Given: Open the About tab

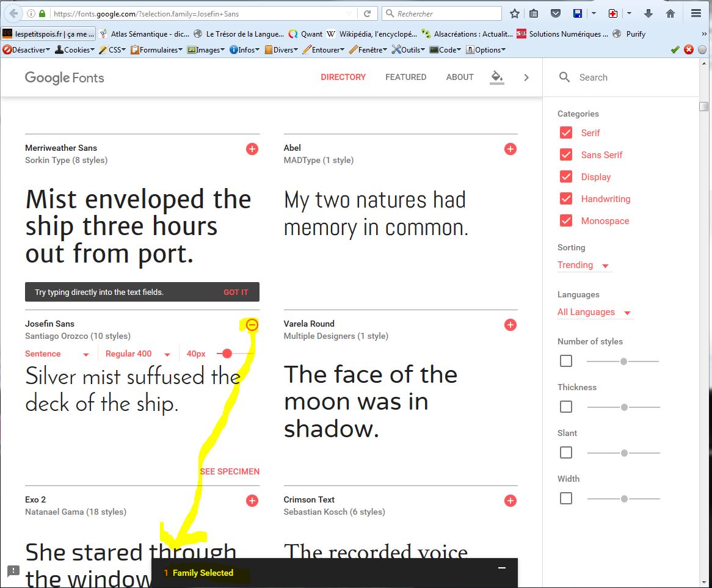Looking at the screenshot, I should (460, 77).
